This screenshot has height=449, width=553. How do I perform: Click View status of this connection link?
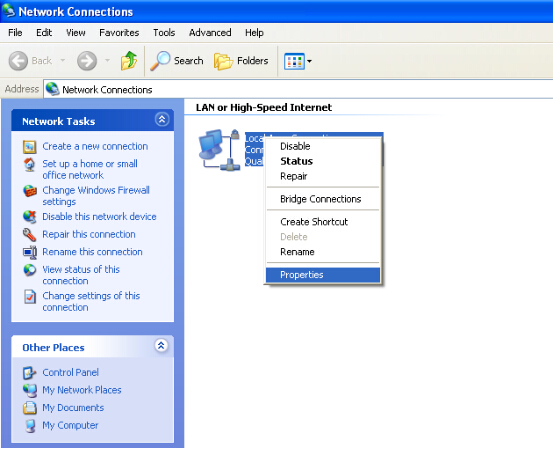coord(81,275)
